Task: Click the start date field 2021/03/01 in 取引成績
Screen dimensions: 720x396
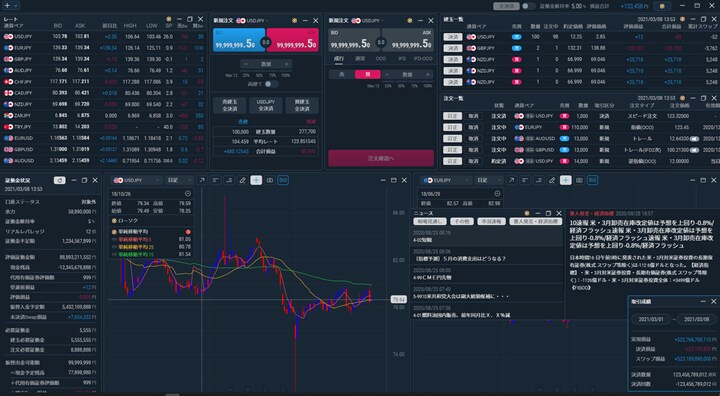Action: 652,319
